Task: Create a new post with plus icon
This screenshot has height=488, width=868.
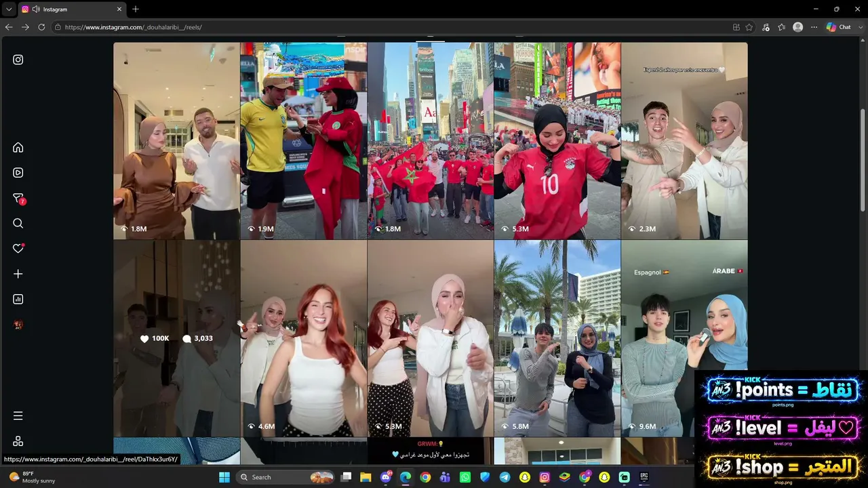Action: point(18,274)
